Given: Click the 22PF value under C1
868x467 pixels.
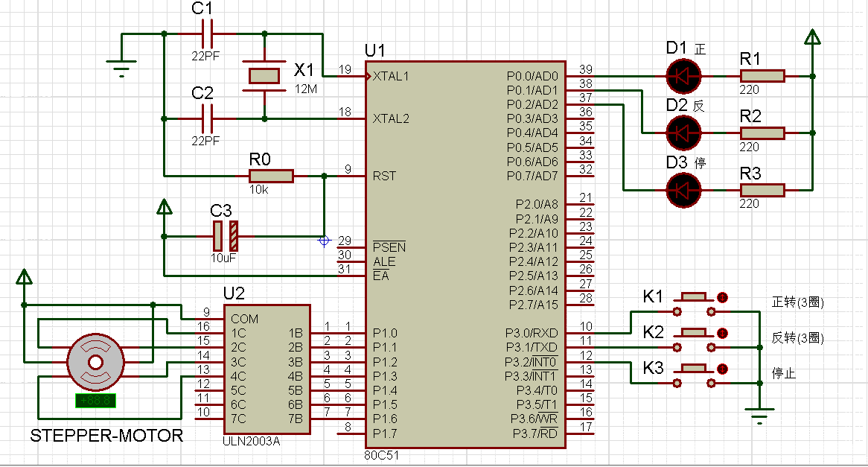Looking at the screenshot, I should coord(205,56).
